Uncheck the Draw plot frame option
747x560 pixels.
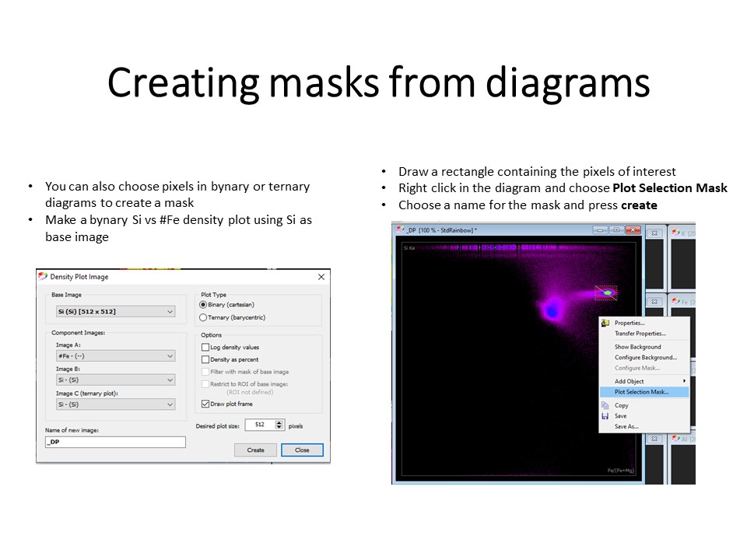click(205, 404)
